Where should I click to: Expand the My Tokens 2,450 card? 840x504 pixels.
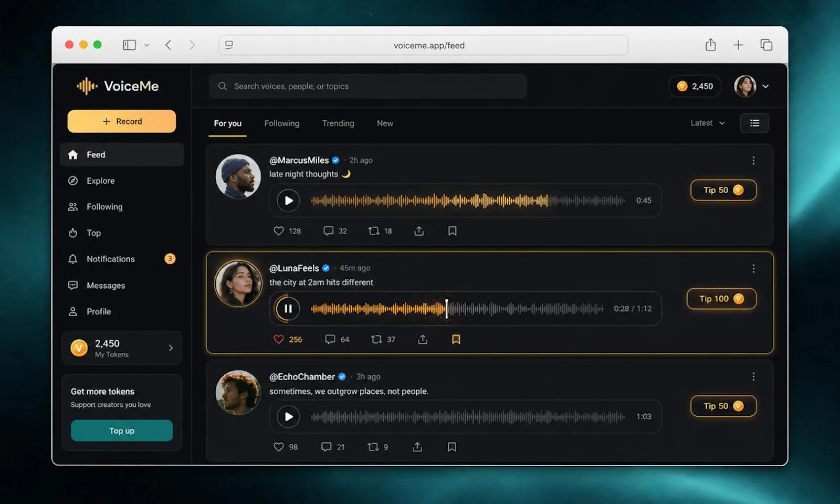122,348
